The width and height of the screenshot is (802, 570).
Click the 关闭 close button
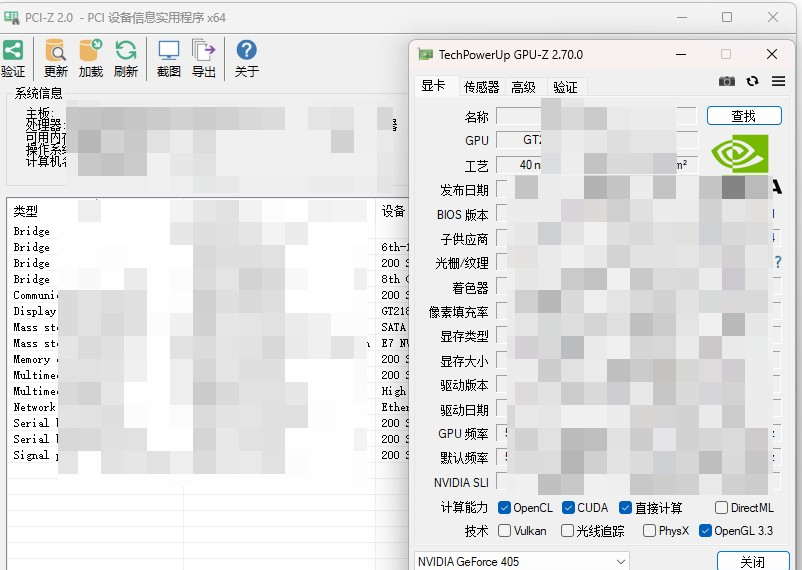tap(753, 562)
